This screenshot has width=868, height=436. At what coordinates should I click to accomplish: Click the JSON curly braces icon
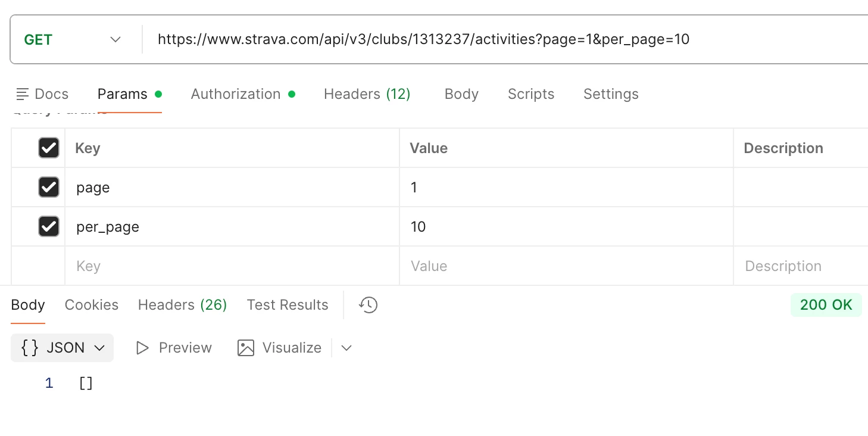[30, 348]
